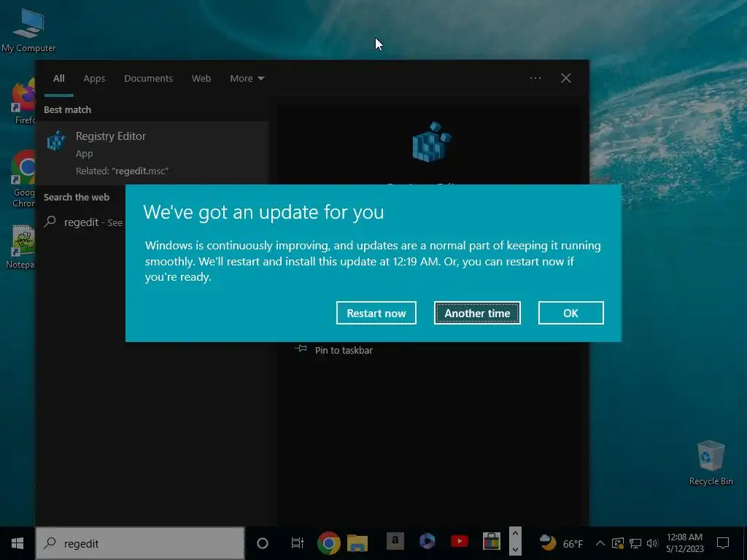Select the Recycle Bin desktop icon
The width and height of the screenshot is (747, 560).
(x=711, y=463)
